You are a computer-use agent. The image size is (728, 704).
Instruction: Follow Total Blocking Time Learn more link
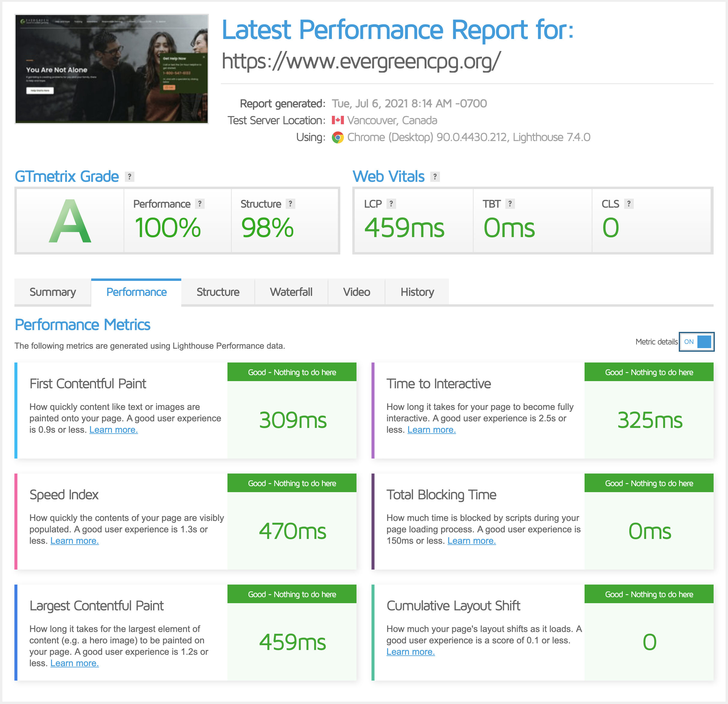[x=471, y=541]
